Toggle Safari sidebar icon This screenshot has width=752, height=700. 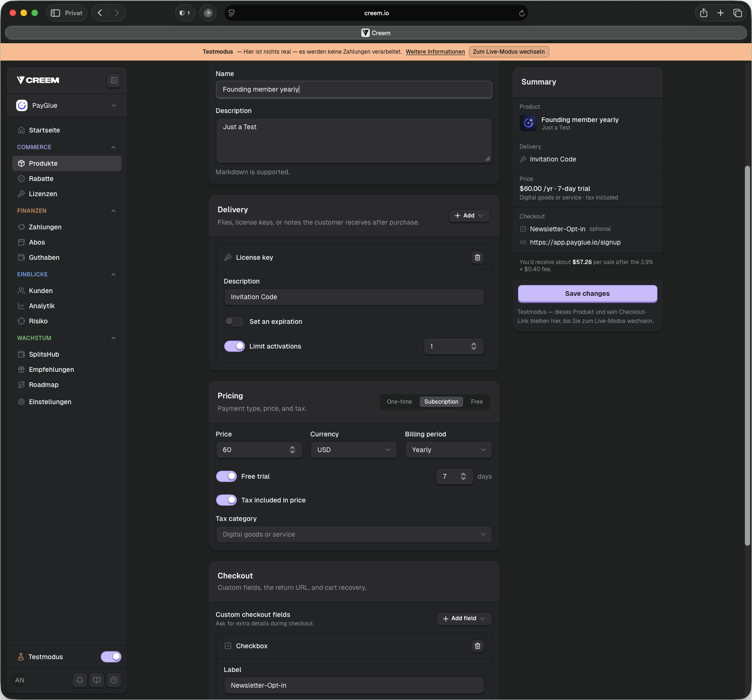coord(56,13)
